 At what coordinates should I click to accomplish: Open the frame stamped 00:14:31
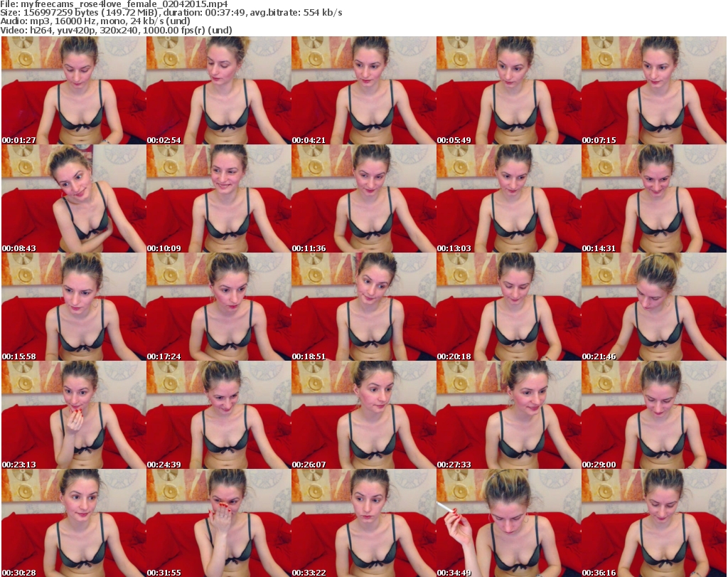[x=654, y=198]
